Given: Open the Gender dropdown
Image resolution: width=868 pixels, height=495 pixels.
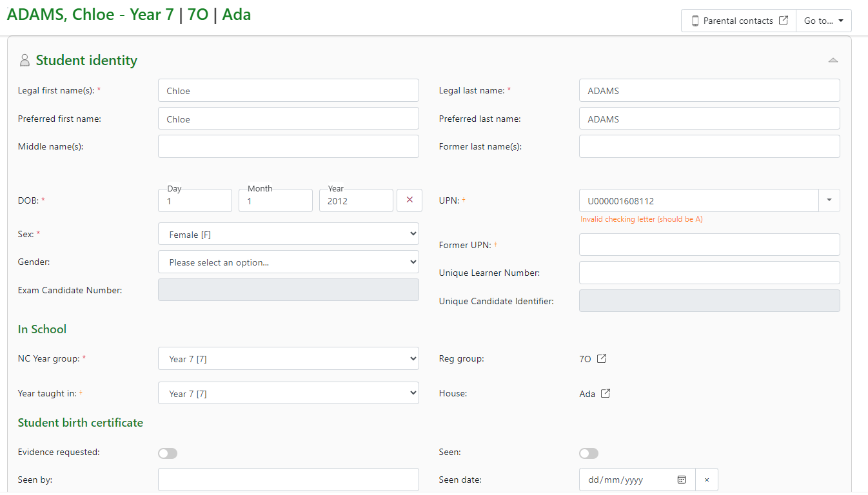Looking at the screenshot, I should coord(288,262).
